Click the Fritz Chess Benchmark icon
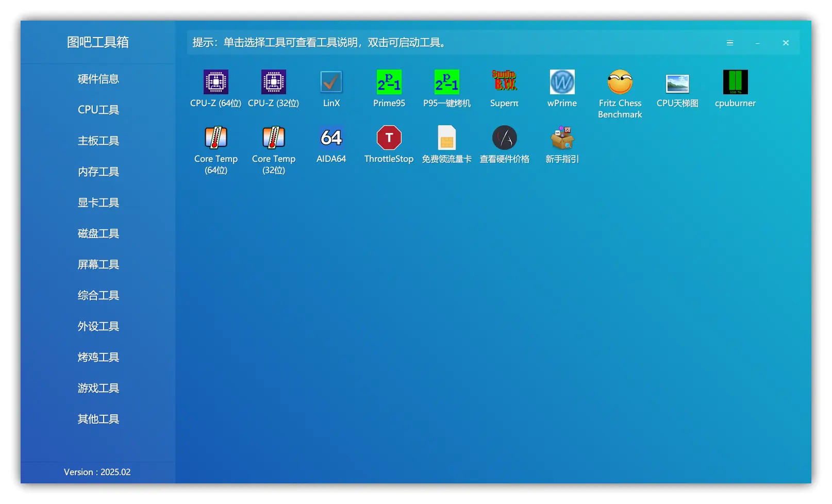The height and width of the screenshot is (504, 832). click(620, 82)
